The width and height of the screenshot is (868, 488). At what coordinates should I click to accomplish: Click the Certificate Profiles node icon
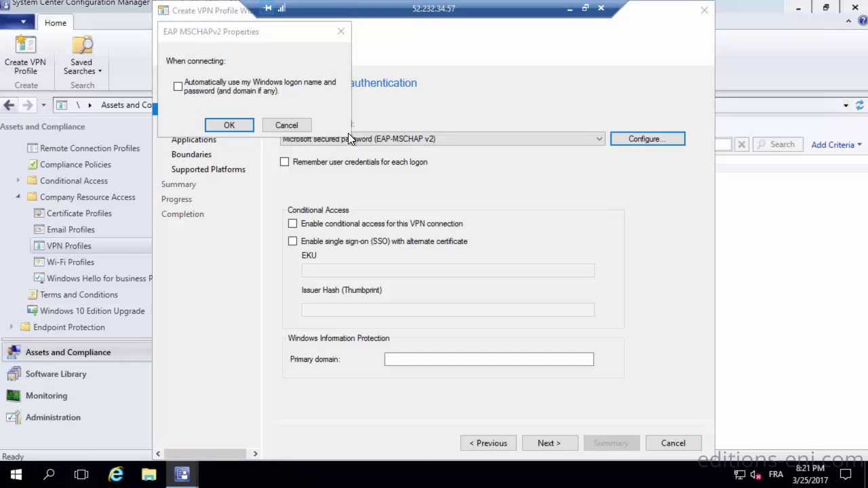pyautogui.click(x=39, y=213)
